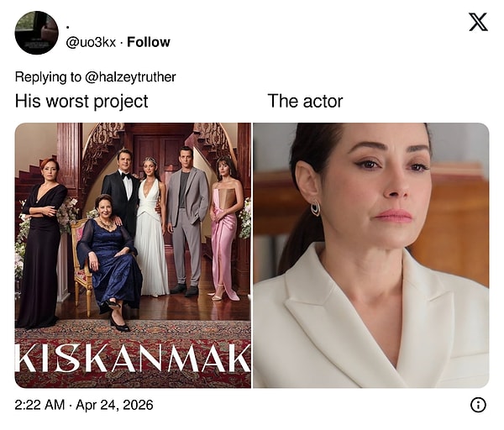
Task: Click the woman in pink dress
Action: tap(227, 228)
